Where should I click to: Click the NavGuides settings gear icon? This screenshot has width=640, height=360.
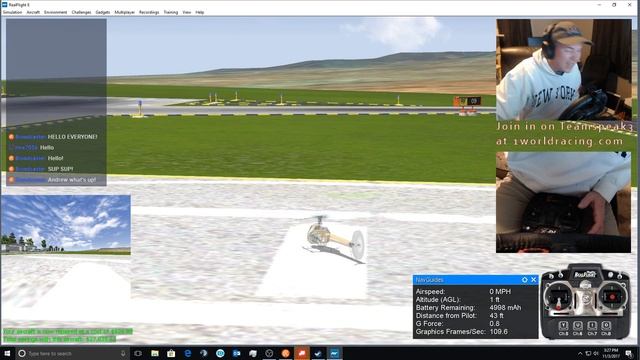click(x=524, y=280)
